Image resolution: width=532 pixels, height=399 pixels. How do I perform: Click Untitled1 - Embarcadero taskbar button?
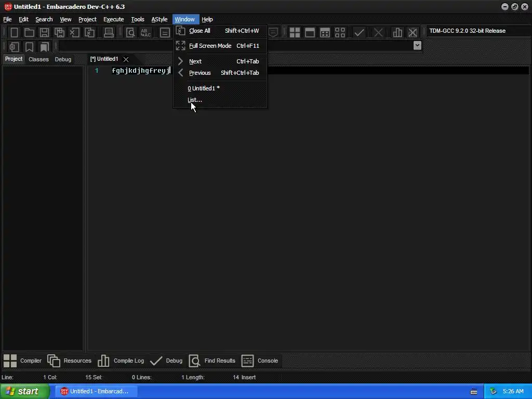96,391
